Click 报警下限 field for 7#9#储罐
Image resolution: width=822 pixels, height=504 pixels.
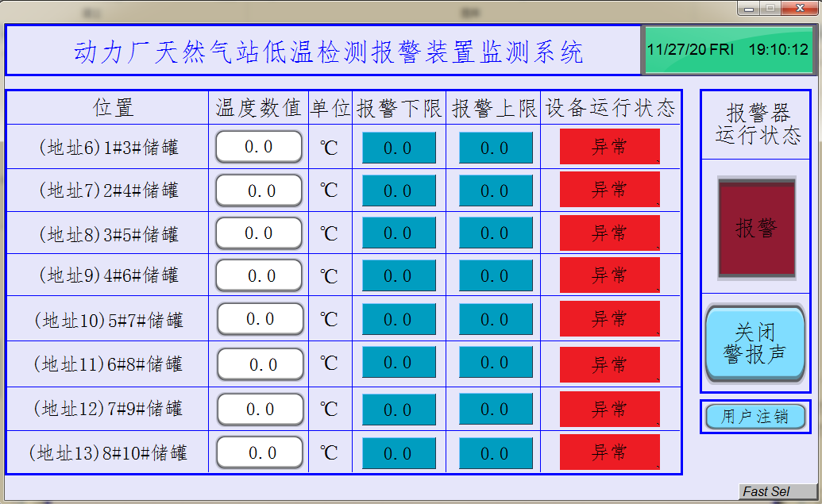(399, 410)
